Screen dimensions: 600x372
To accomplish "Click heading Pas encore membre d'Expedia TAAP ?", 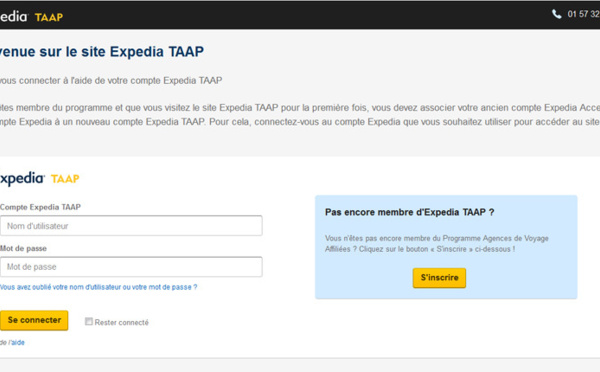I will click(409, 212).
